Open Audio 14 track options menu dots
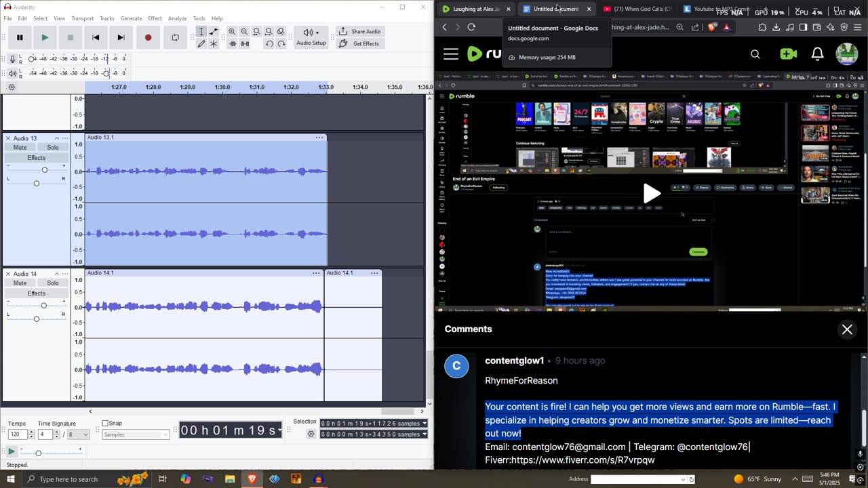 [65, 274]
